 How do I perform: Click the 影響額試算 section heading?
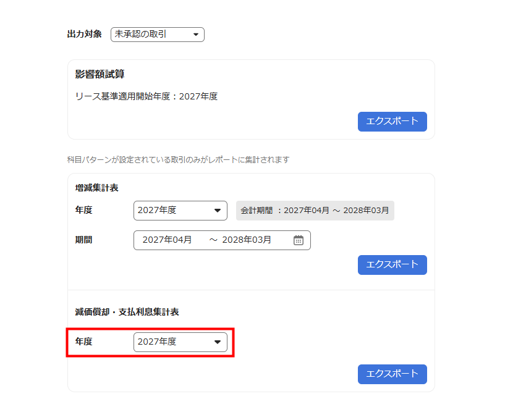pos(100,75)
